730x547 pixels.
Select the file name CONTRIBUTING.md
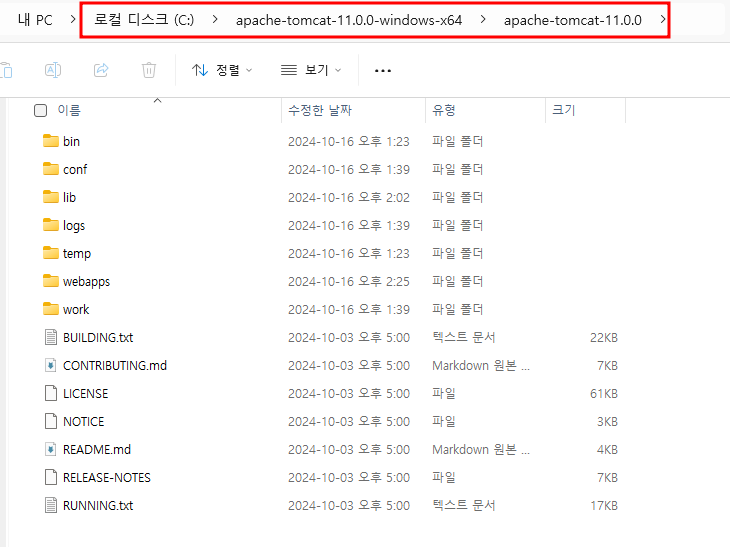115,365
